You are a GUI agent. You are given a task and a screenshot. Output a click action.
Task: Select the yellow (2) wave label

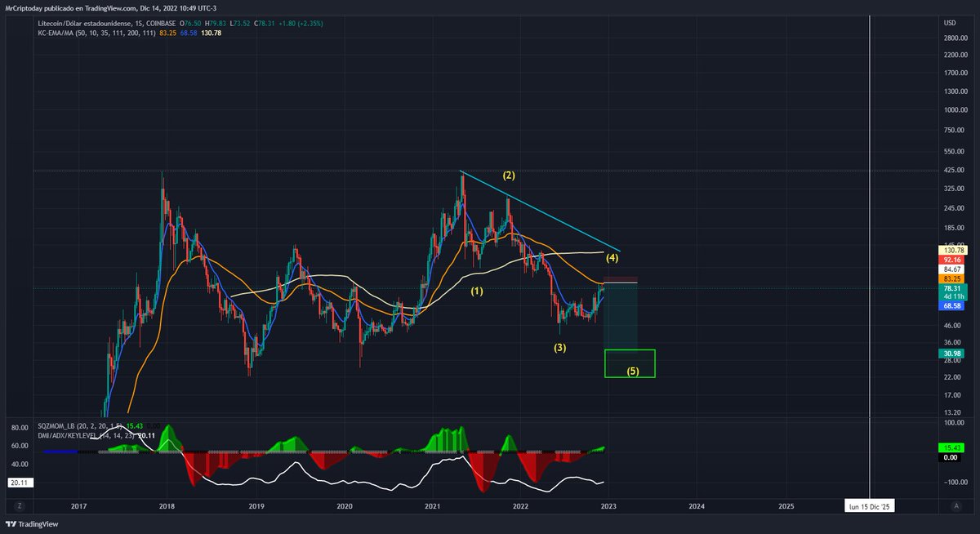coord(509,176)
